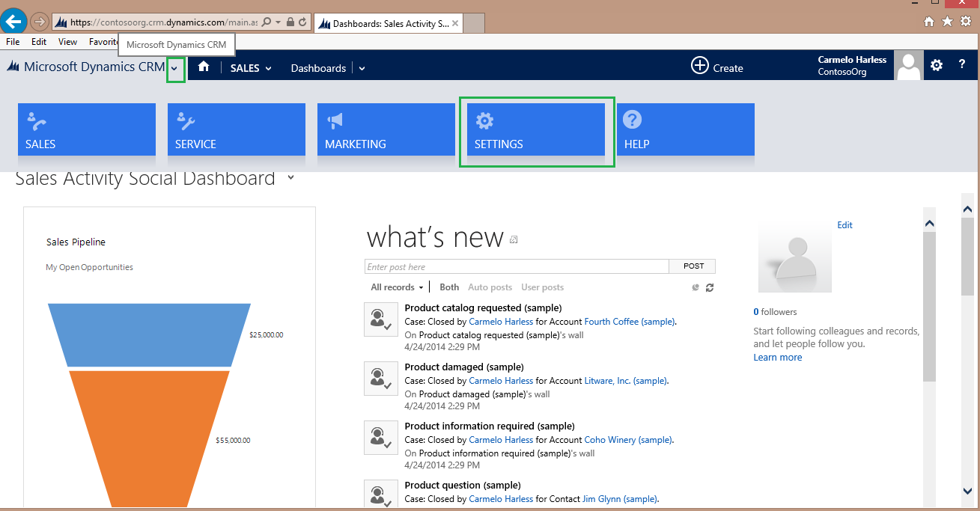Open the Fourth Coffee (sample) account link
This screenshot has width=980, height=511.
click(628, 321)
